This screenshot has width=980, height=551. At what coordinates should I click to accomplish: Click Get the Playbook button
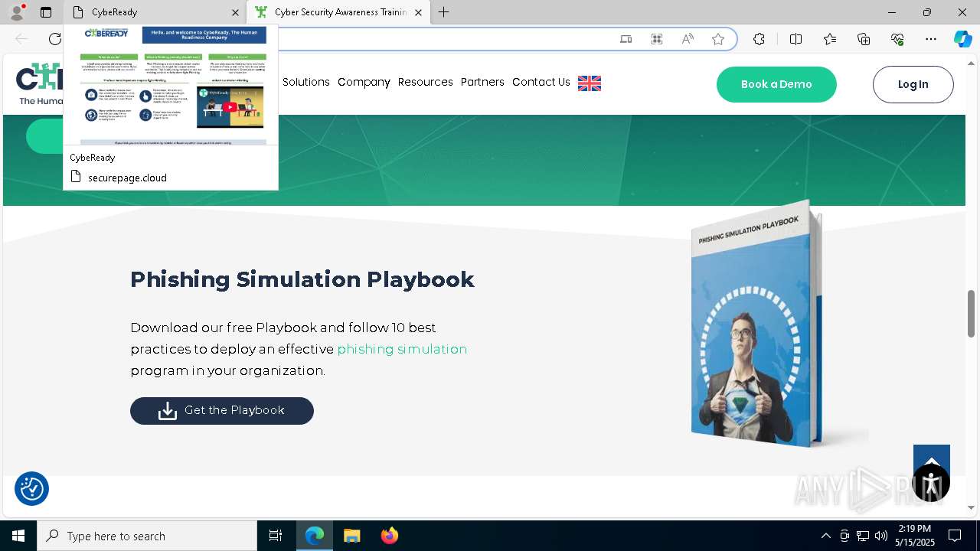coord(222,411)
